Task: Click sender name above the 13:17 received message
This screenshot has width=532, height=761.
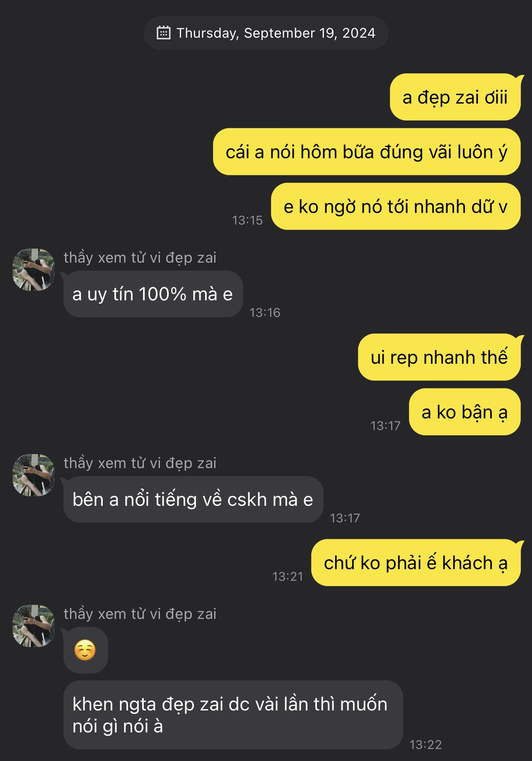Action: [x=140, y=463]
